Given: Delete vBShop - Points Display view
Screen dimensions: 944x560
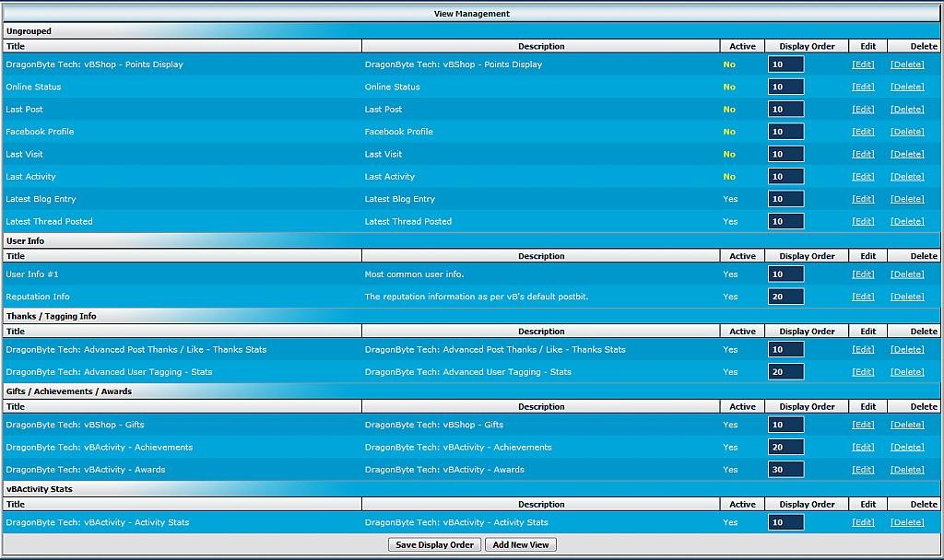Looking at the screenshot, I should pos(907,64).
